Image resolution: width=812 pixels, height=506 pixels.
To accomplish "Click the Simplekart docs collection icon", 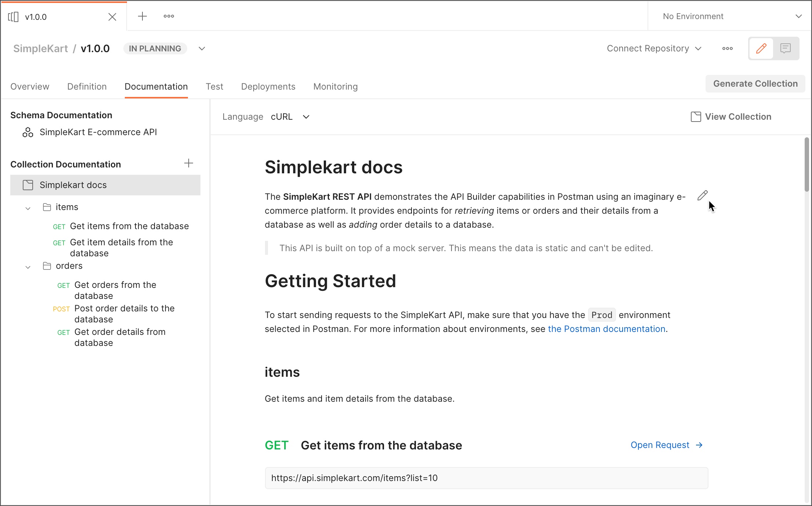I will pos(28,185).
